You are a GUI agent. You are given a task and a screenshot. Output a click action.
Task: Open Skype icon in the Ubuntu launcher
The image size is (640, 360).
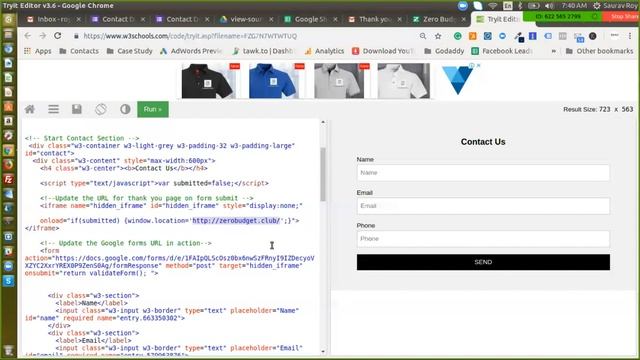pyautogui.click(x=9, y=281)
